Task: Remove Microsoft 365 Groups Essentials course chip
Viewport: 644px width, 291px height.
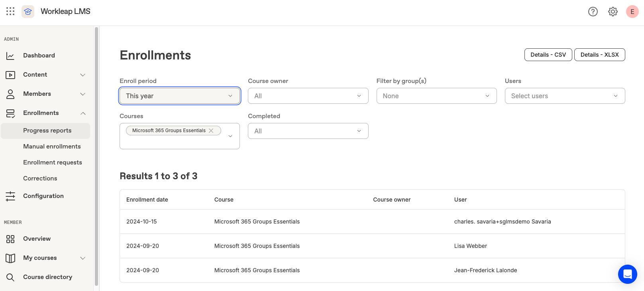Action: (211, 131)
